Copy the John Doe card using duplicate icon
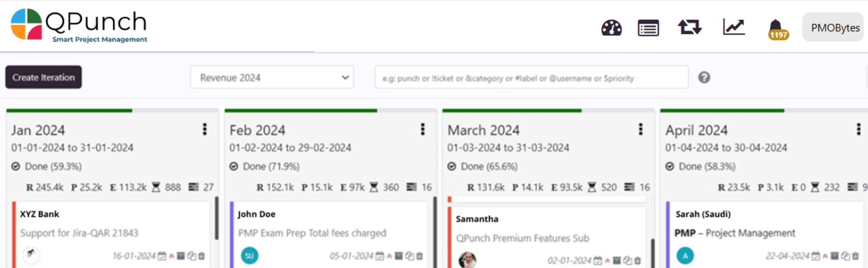 pyautogui.click(x=409, y=256)
